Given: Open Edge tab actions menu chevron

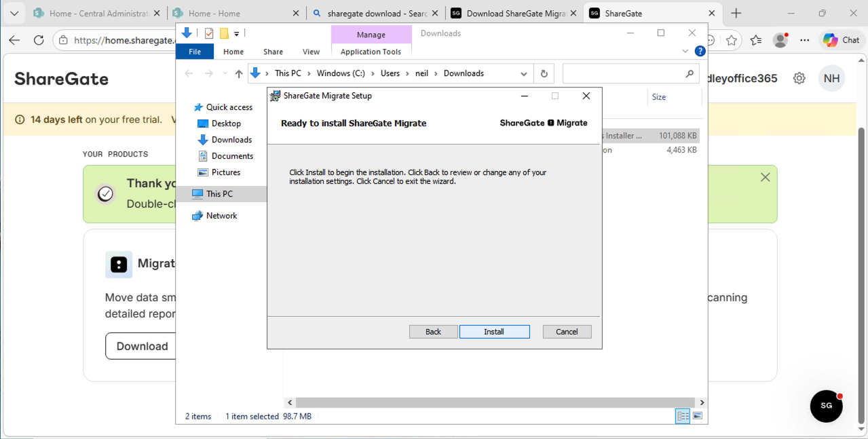Looking at the screenshot, I should pyautogui.click(x=14, y=13).
